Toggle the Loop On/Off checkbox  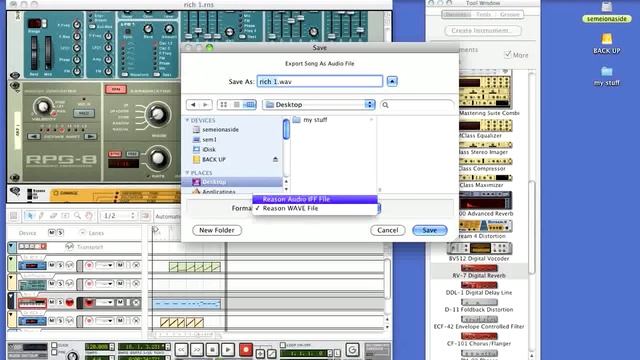[283, 345]
